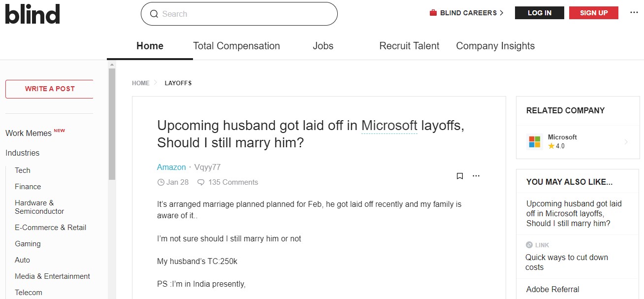The height and width of the screenshot is (299, 644).
Task: Expand the Microsoft related company chevron
Action: point(626,142)
